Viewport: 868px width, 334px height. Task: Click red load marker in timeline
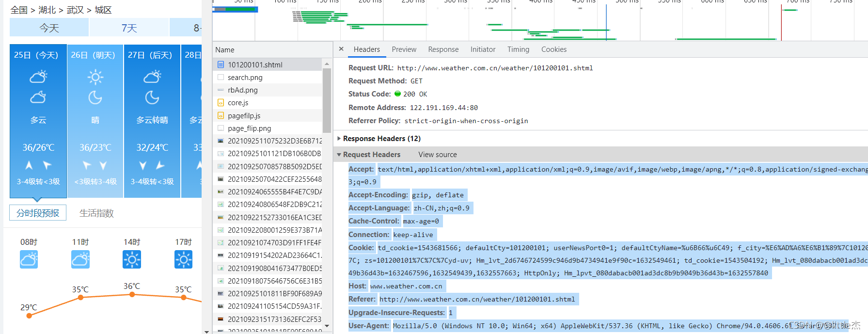781,22
